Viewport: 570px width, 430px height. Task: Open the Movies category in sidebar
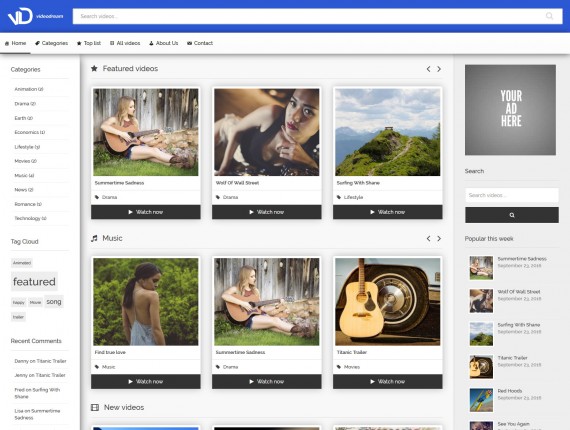25,161
